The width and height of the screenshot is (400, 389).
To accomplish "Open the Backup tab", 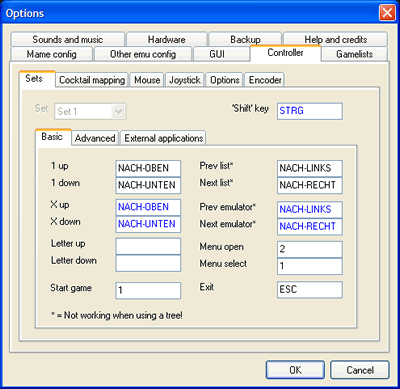I will pos(245,39).
